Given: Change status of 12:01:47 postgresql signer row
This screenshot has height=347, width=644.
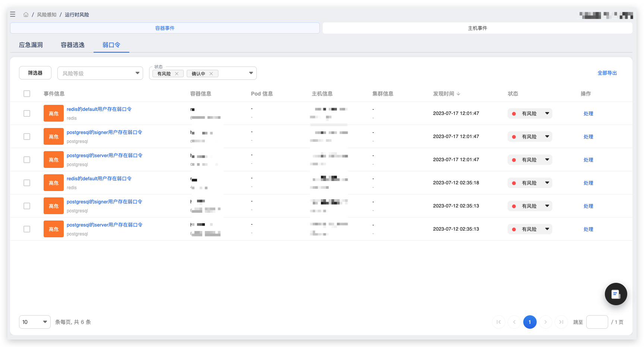Looking at the screenshot, I should 530,137.
